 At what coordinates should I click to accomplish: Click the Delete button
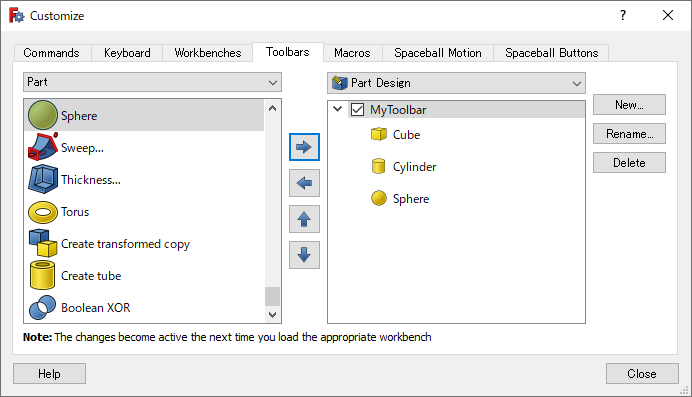tap(629, 163)
